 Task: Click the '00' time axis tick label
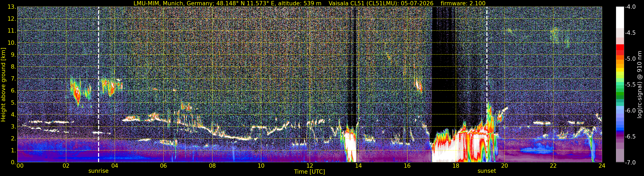tap(20, 166)
